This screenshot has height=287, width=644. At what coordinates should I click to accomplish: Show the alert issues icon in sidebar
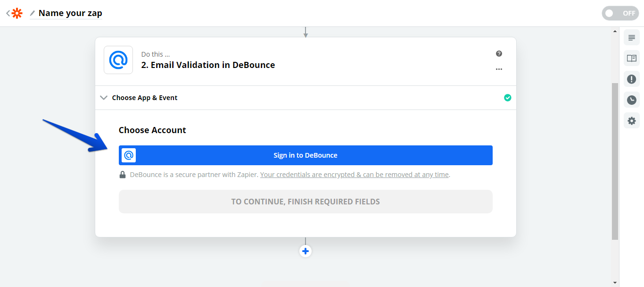[631, 79]
